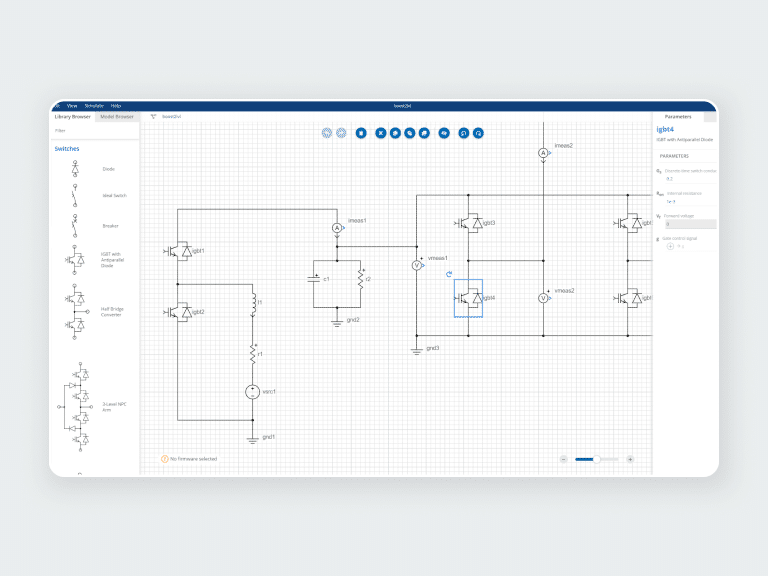
Task: Select the vmeas1 voltmeter
Action: (x=417, y=265)
